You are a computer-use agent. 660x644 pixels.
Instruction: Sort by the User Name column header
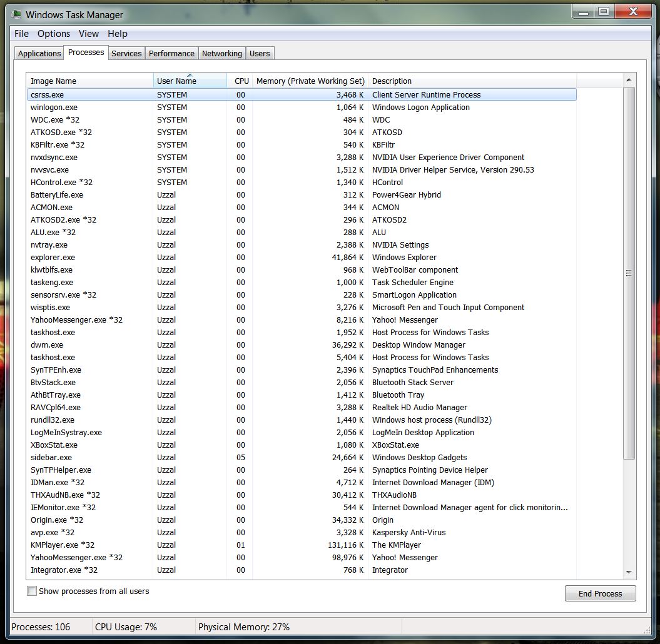tap(190, 81)
